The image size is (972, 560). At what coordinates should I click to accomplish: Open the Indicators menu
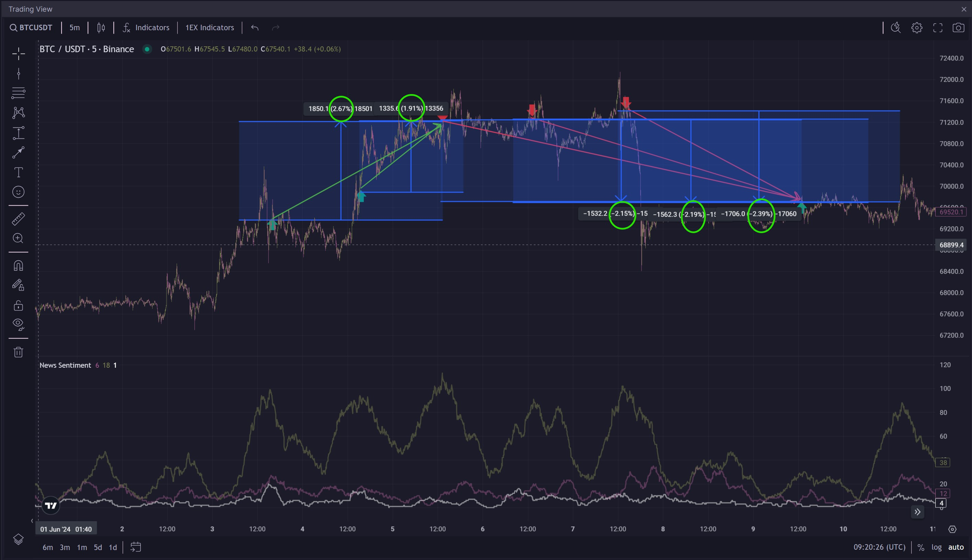pyautogui.click(x=146, y=28)
